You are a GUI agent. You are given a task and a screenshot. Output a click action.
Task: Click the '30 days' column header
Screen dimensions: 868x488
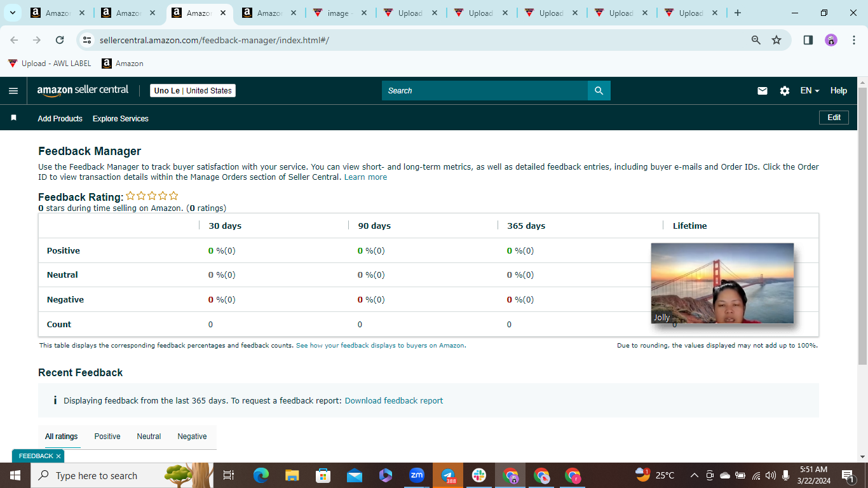225,226
